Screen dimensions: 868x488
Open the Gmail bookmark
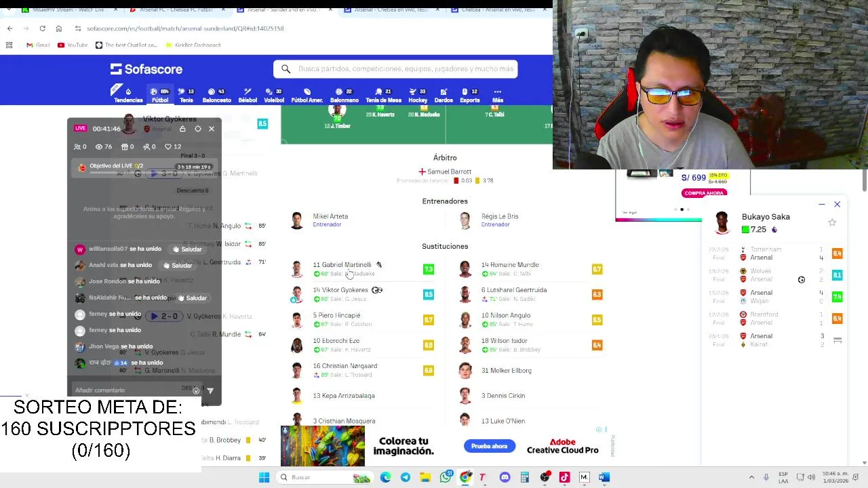click(x=38, y=45)
